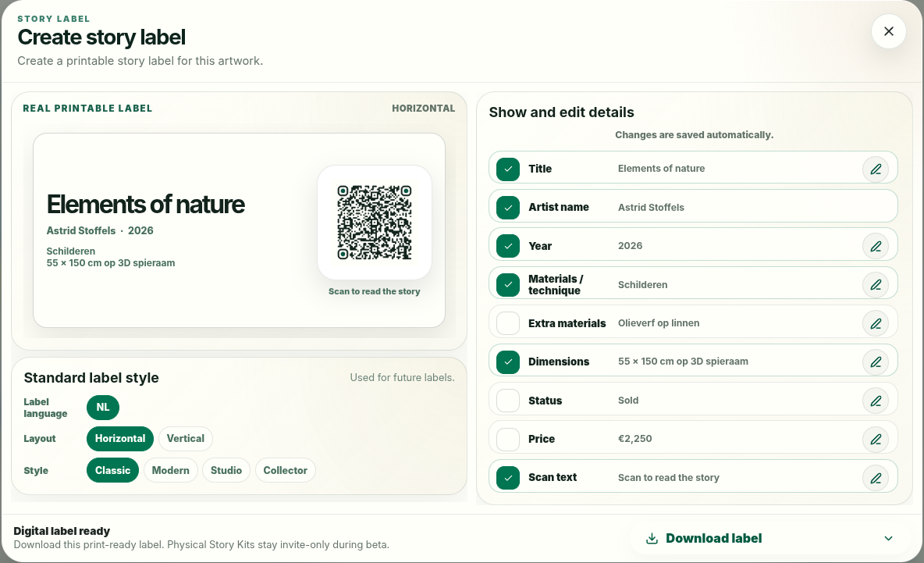Enable the Price checkbox

pyautogui.click(x=508, y=439)
